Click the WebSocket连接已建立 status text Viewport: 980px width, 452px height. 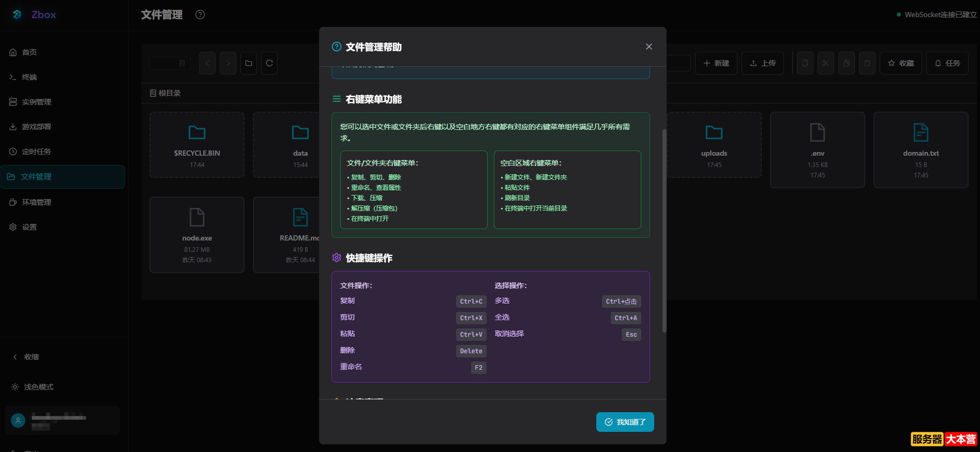pos(941,14)
